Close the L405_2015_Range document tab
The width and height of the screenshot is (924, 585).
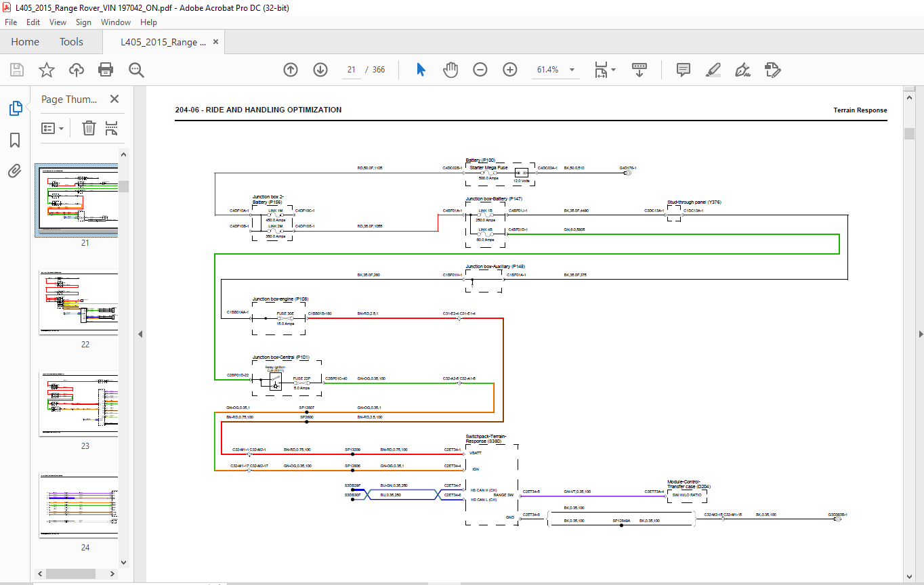(216, 42)
